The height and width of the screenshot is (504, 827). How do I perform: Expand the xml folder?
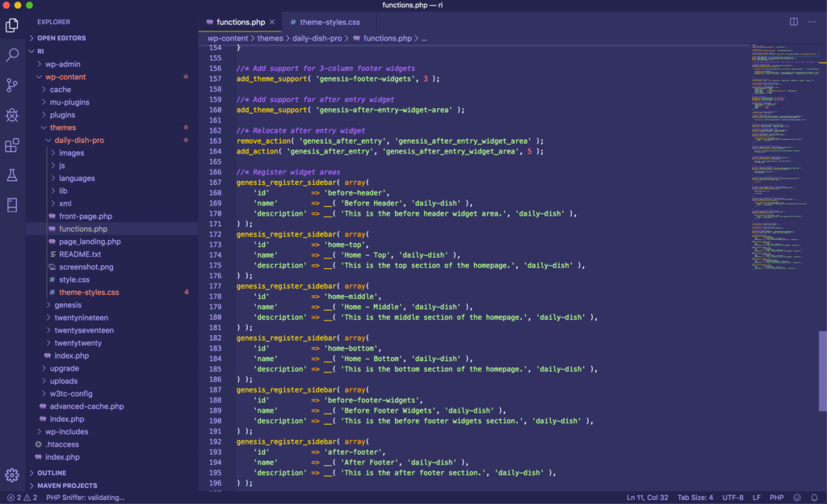65,204
